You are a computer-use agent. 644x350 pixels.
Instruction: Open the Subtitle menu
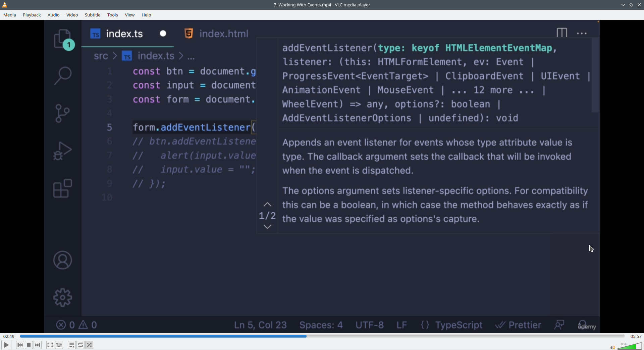tap(93, 15)
